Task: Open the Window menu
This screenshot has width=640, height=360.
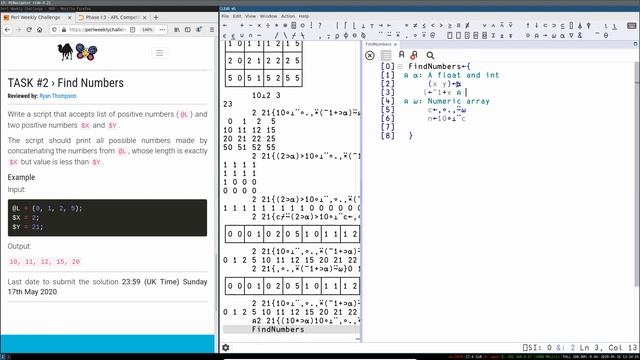Action: (x=268, y=16)
